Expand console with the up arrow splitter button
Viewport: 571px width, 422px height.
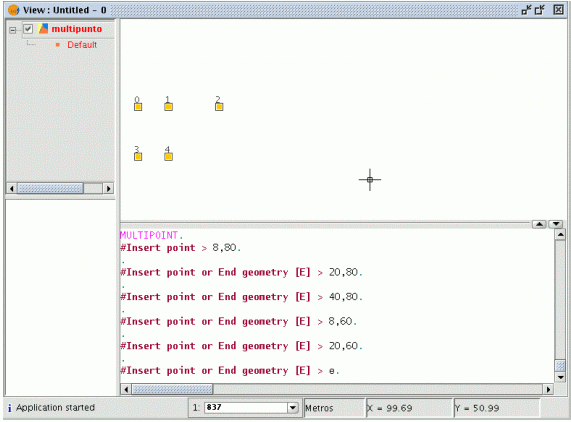pos(539,224)
